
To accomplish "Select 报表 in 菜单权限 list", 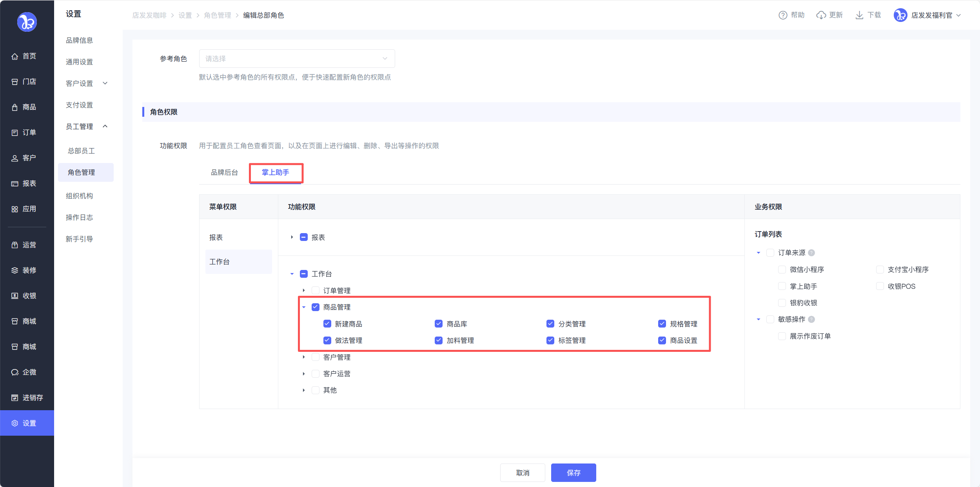I will point(216,237).
